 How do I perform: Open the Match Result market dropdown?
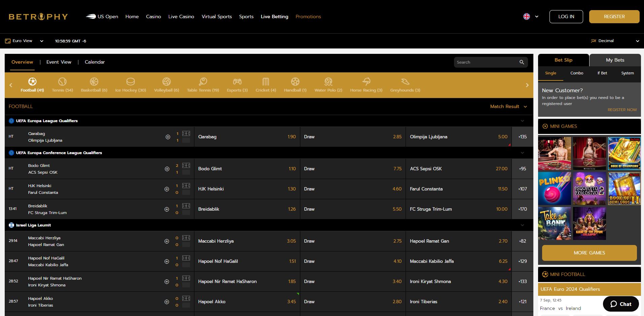508,106
